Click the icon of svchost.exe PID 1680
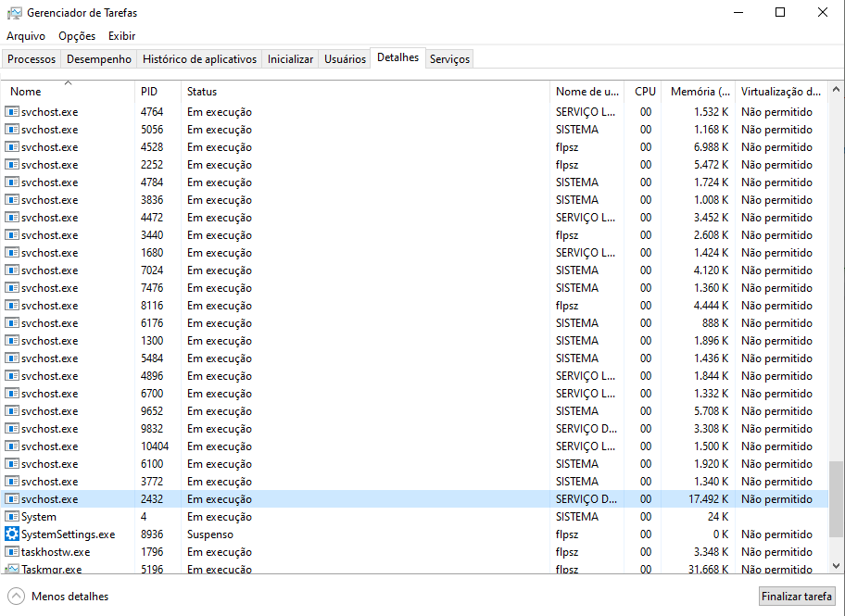This screenshot has width=845, height=616. (x=12, y=253)
